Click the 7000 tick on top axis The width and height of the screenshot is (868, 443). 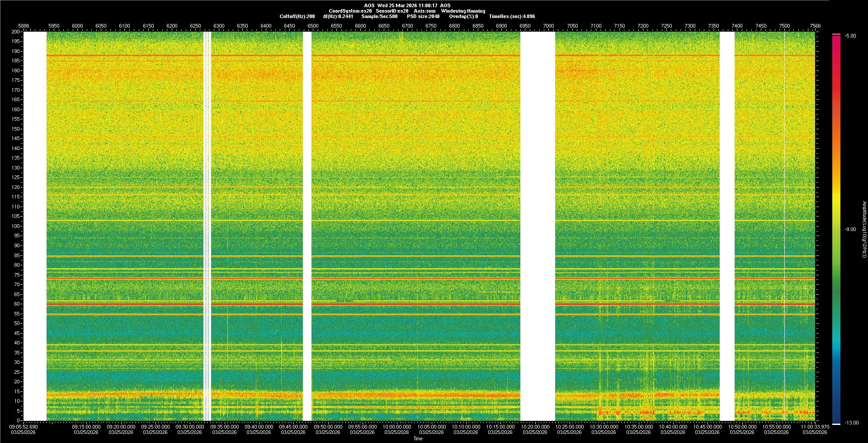[548, 26]
